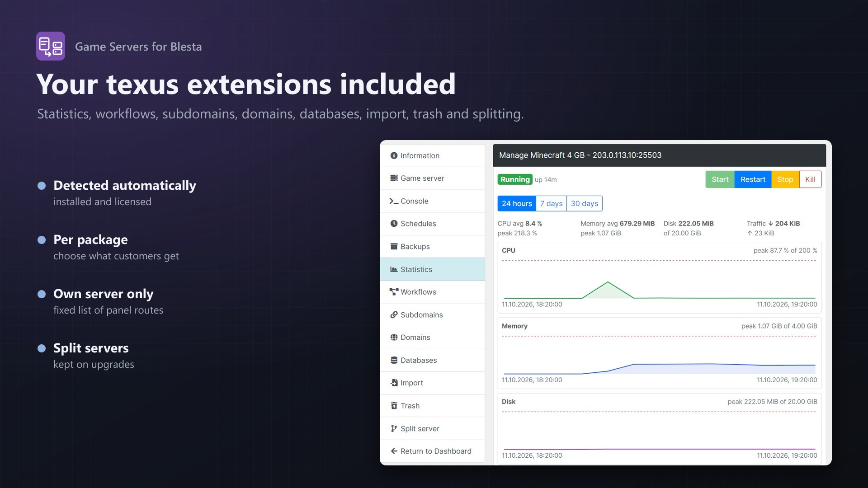Click the Import file icon
The image size is (868, 488).
pos(394,383)
